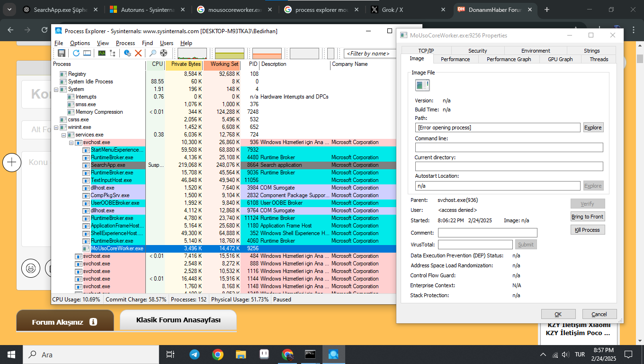Click OK in the Properties dialog
Screen dimensions: 644x364
(x=558, y=314)
